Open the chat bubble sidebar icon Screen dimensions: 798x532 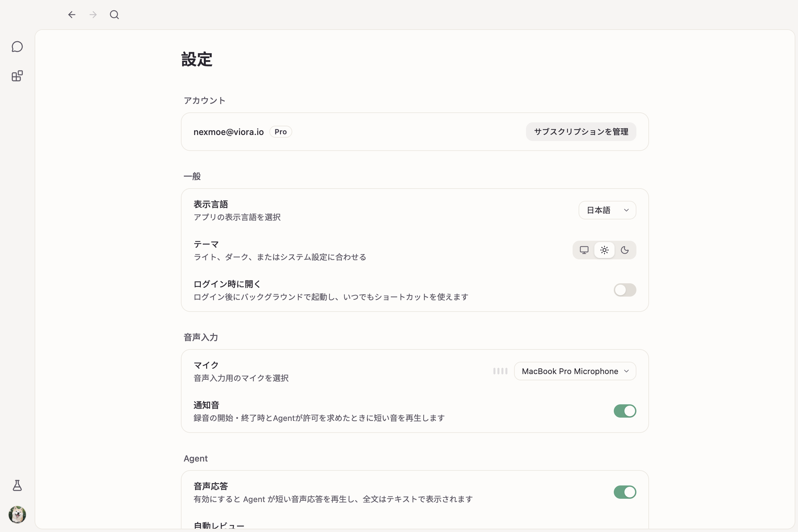17,47
